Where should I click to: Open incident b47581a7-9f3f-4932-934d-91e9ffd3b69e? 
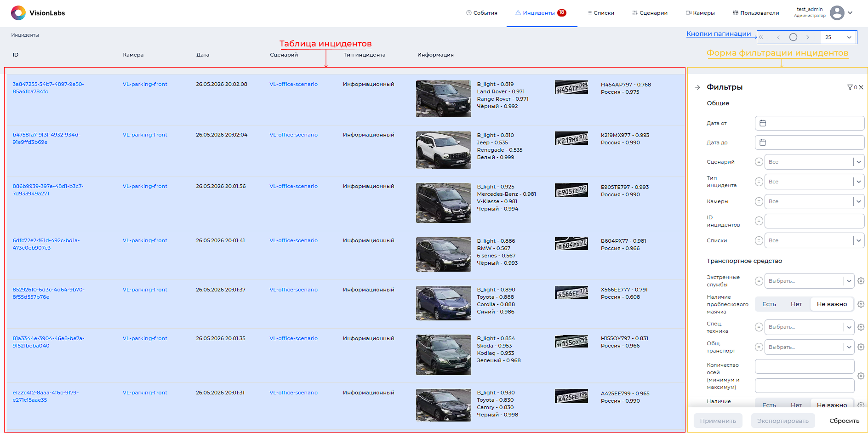[46, 138]
